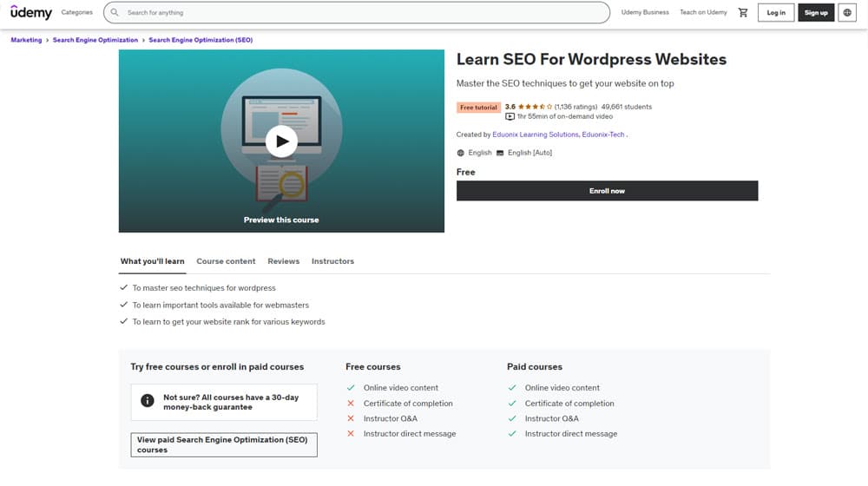The image size is (868, 486).
Task: Click checkmark beside 'To learn important tools'
Action: pyautogui.click(x=124, y=305)
